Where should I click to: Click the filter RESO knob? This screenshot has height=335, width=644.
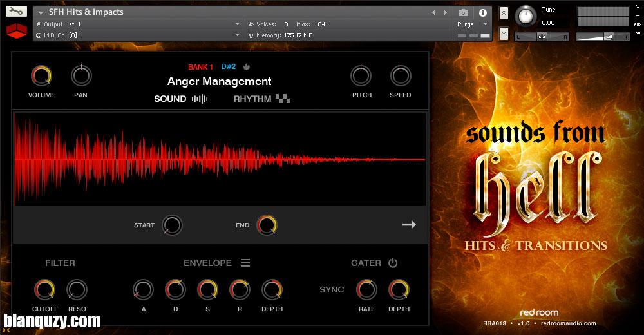77,289
